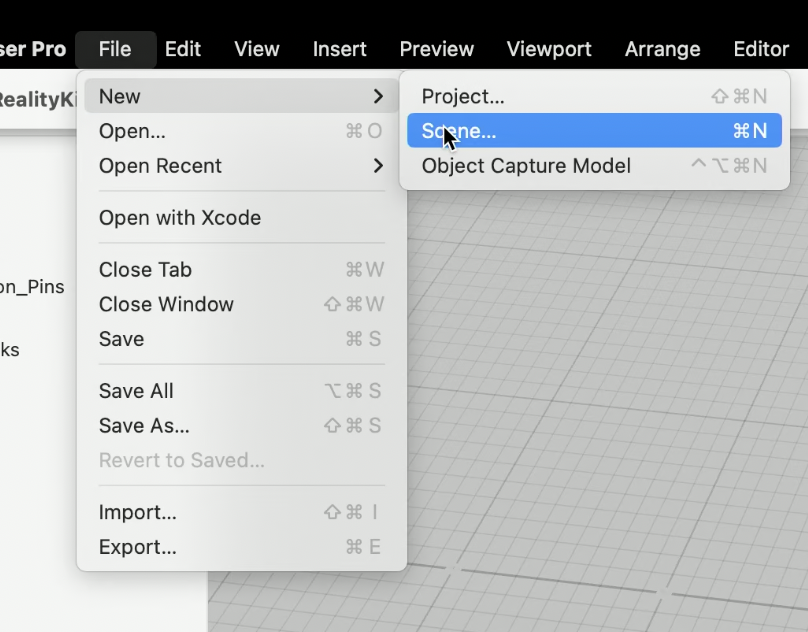Click the 3D viewport grid
The height and width of the screenshot is (632, 808).
[x=600, y=400]
